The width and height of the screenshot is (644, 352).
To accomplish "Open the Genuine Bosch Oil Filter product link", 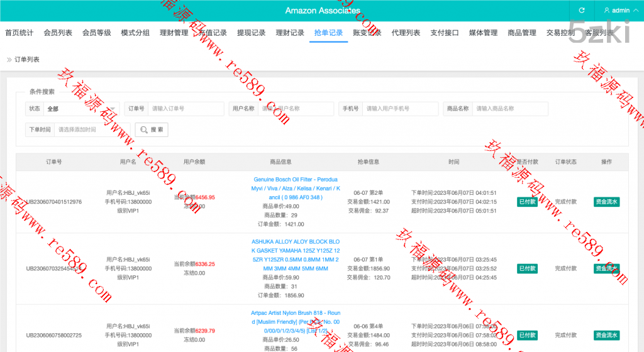I will (296, 188).
